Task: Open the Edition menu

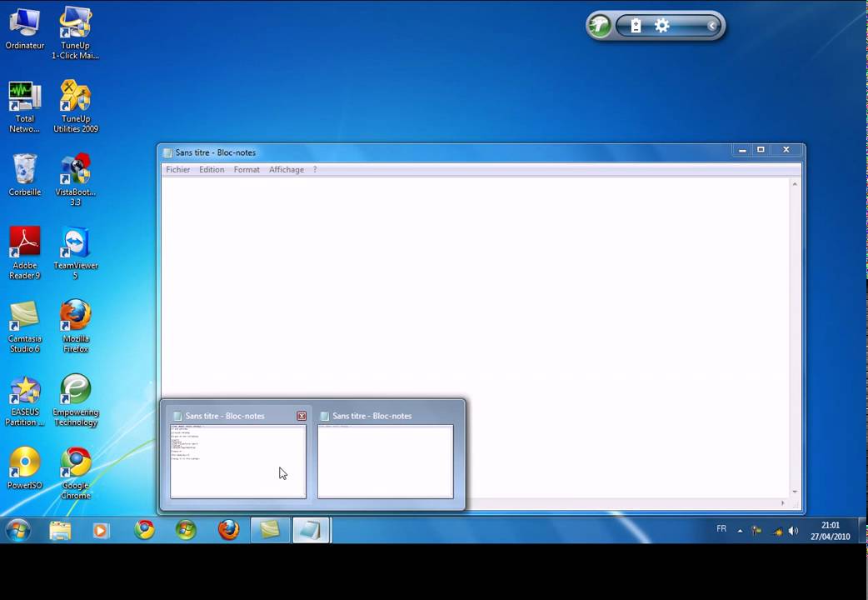Action: click(x=212, y=169)
